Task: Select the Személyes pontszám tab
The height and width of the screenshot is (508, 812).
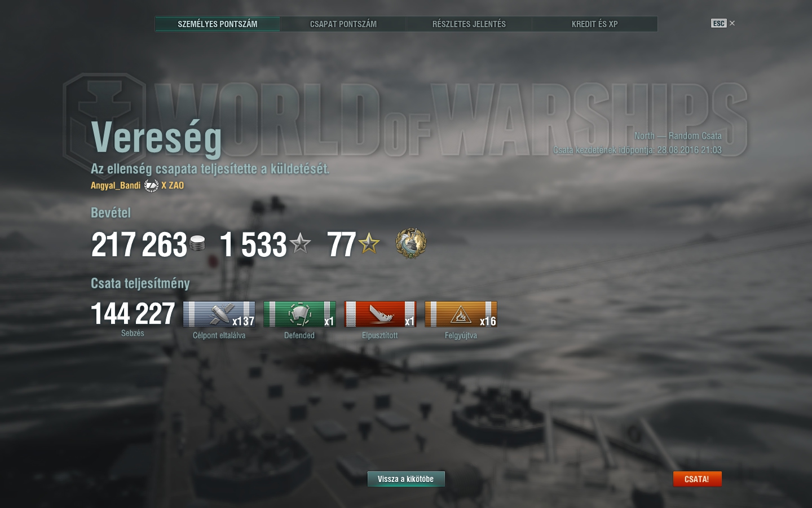Action: (x=218, y=24)
